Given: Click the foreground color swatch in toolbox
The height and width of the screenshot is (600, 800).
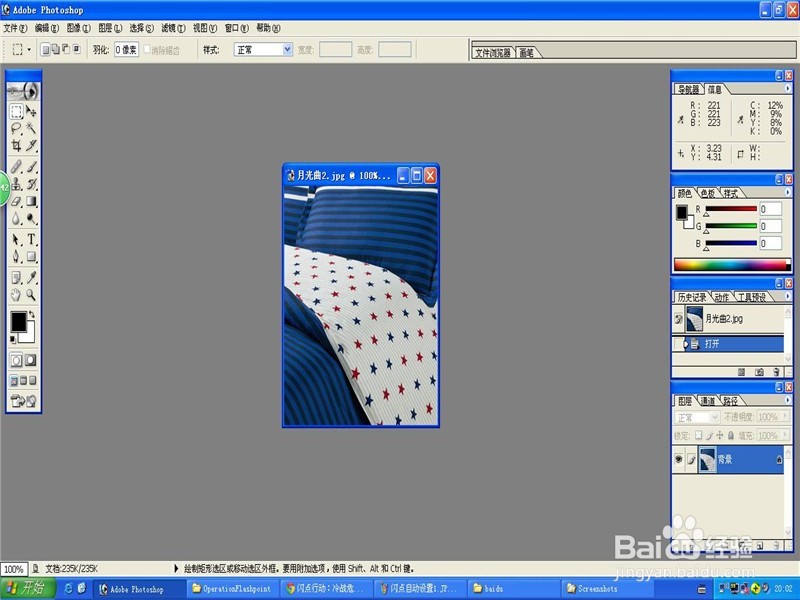Looking at the screenshot, I should coord(18,321).
